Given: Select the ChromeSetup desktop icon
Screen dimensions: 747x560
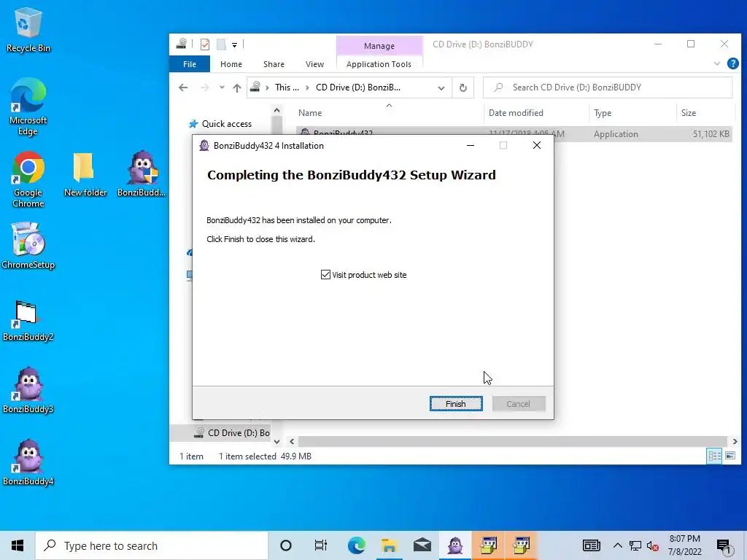Looking at the screenshot, I should (28, 246).
